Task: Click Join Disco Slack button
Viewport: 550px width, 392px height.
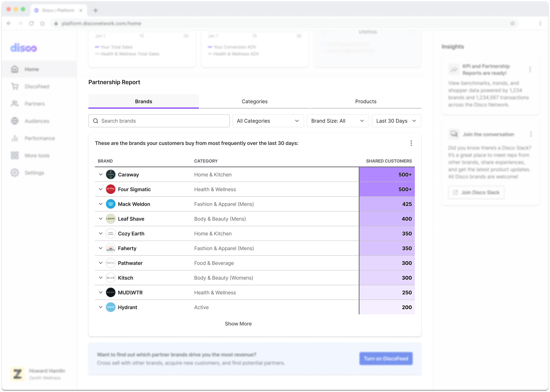Action: click(476, 192)
